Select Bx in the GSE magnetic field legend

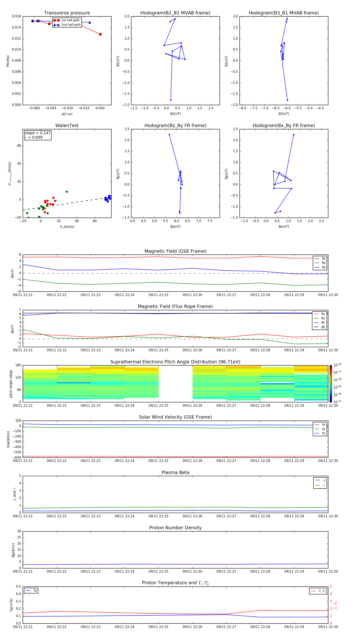pyautogui.click(x=320, y=259)
